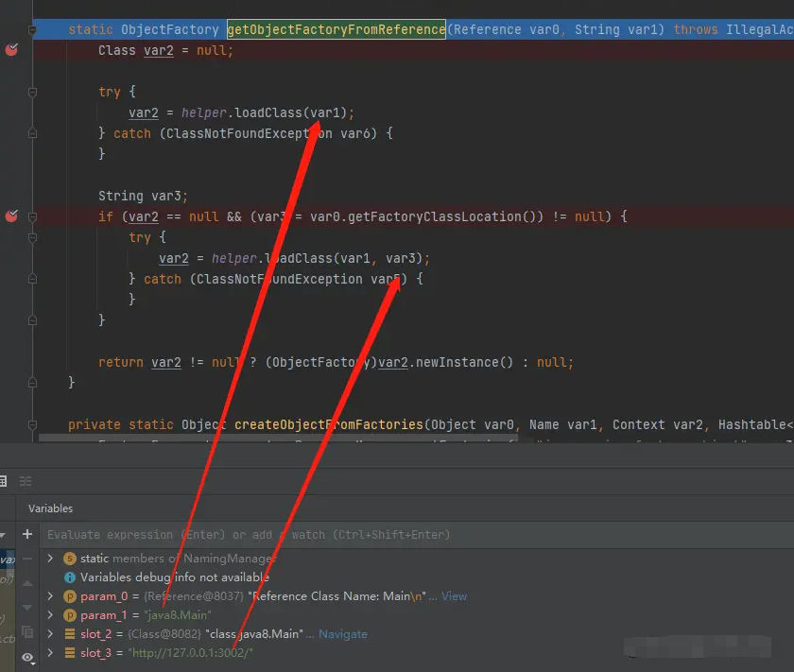
Task: Click the static members 's' icon
Action: coord(69,559)
